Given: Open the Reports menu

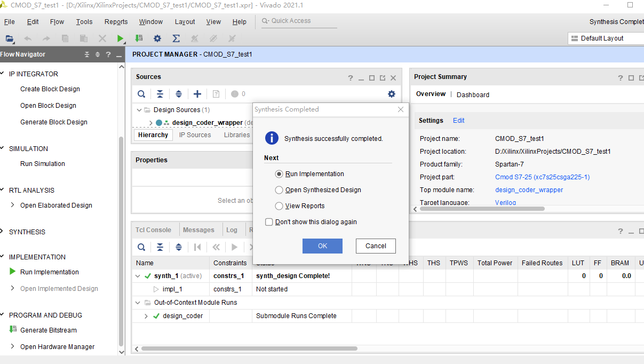Looking at the screenshot, I should pyautogui.click(x=116, y=22).
